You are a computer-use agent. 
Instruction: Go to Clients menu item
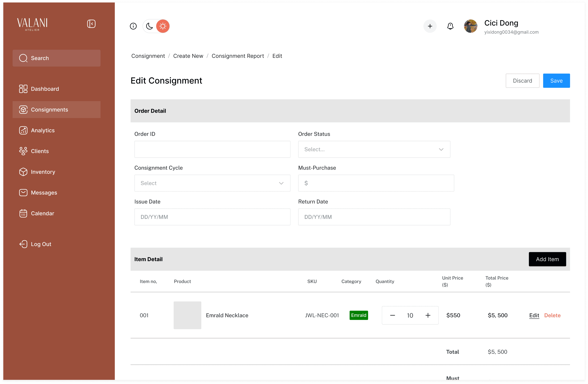point(39,151)
